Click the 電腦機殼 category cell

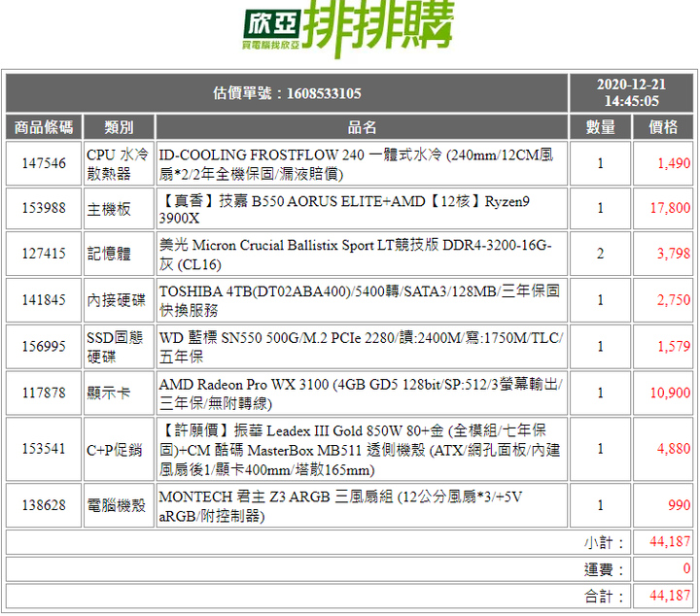coord(119,505)
